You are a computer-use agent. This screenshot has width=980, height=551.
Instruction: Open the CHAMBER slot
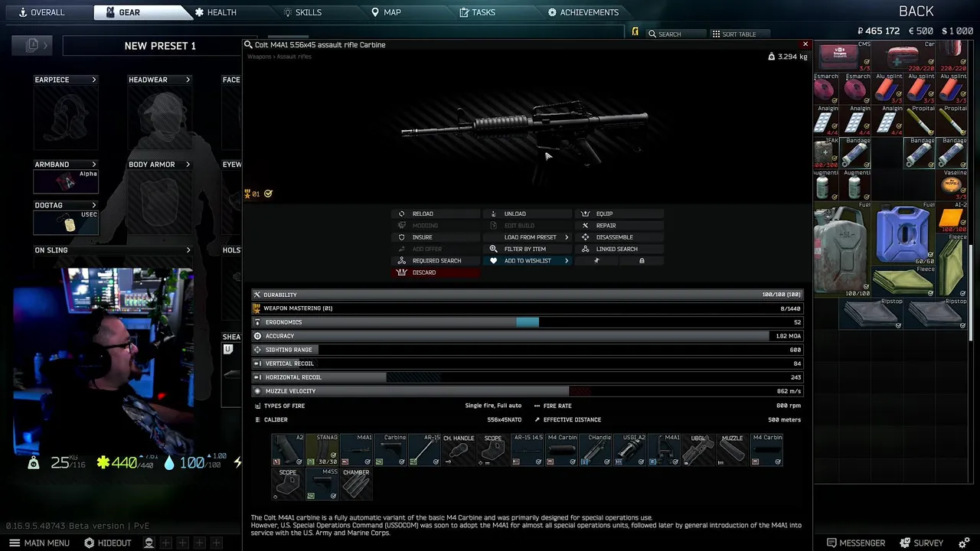(356, 484)
